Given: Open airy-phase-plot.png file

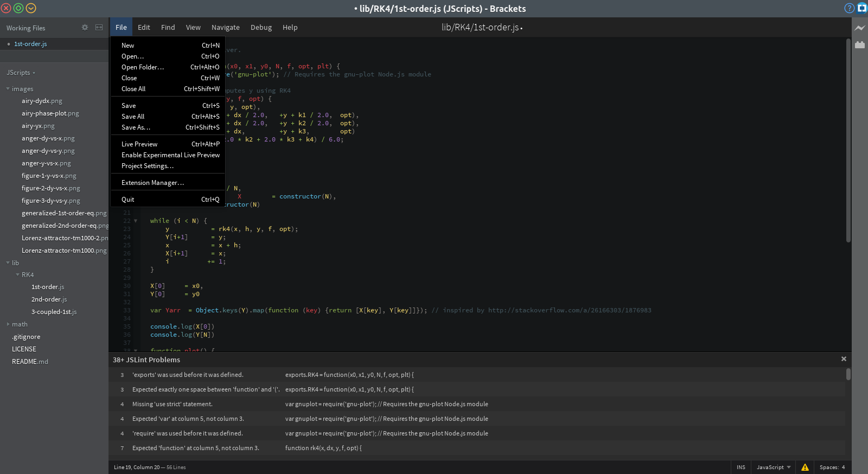Looking at the screenshot, I should click(50, 113).
